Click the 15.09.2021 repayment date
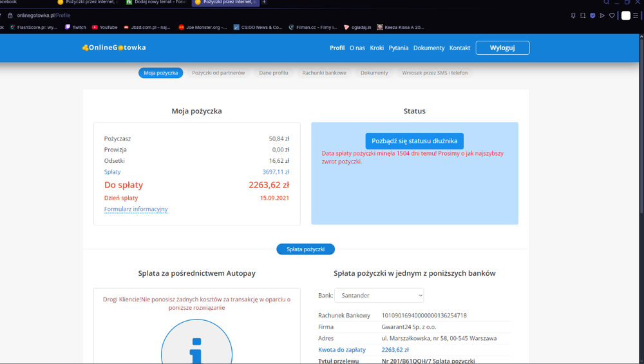Image resolution: width=644 pixels, height=364 pixels. [274, 198]
